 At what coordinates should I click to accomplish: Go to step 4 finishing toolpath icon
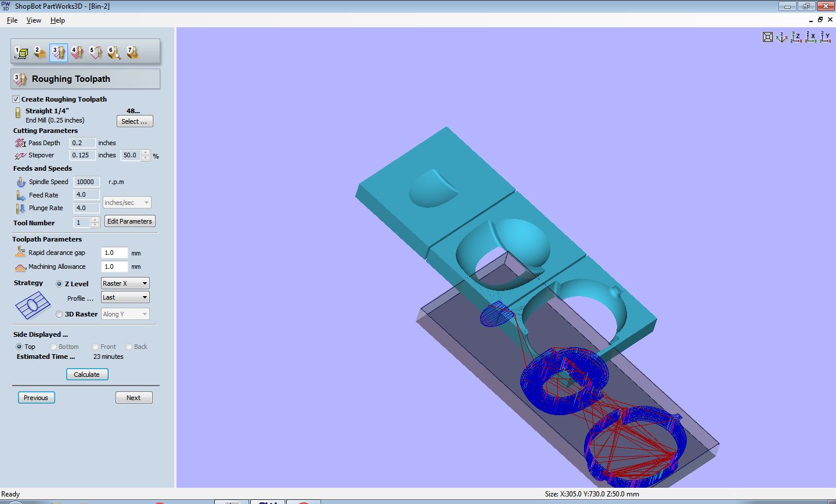pos(77,53)
